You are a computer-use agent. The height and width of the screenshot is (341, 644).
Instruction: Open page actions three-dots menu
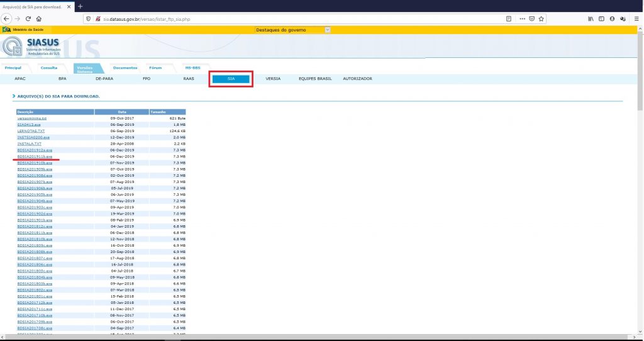tap(522, 19)
